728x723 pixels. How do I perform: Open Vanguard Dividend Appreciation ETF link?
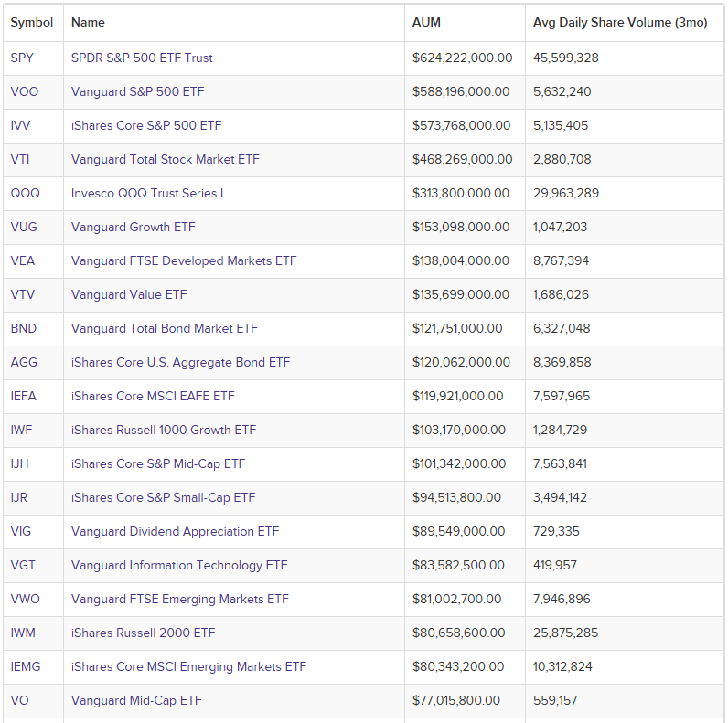coord(175,532)
